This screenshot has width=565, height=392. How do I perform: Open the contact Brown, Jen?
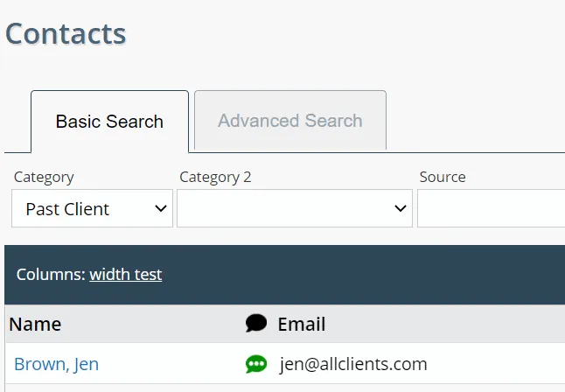point(56,364)
